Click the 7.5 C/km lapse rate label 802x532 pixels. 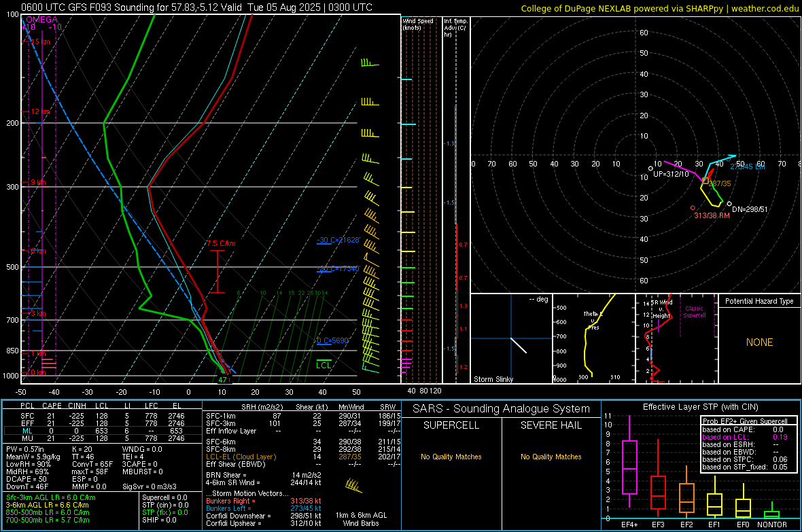tap(221, 243)
